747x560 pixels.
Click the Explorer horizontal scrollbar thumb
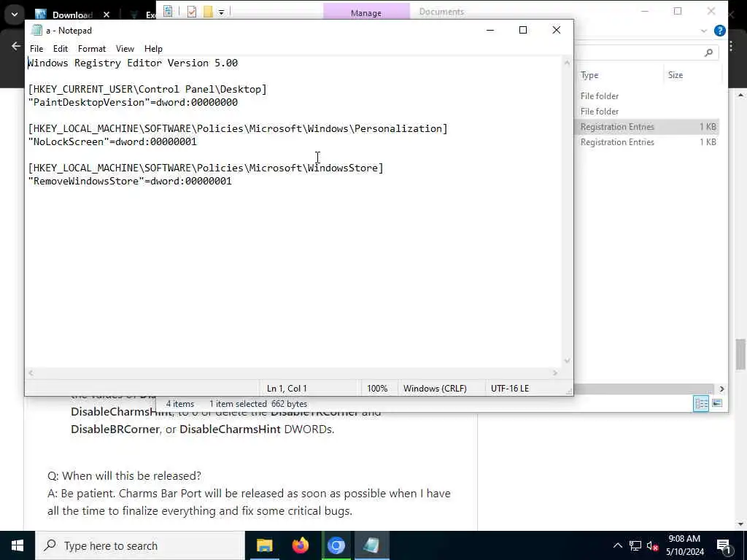click(643, 389)
